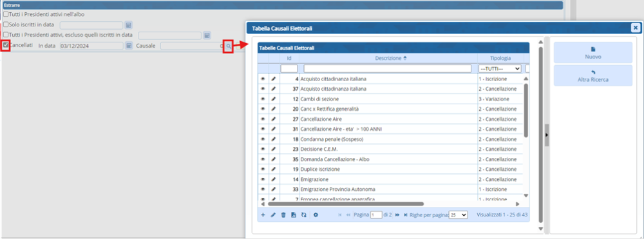Enable Tutti i Presidenti attivi nell'albo

[6, 14]
